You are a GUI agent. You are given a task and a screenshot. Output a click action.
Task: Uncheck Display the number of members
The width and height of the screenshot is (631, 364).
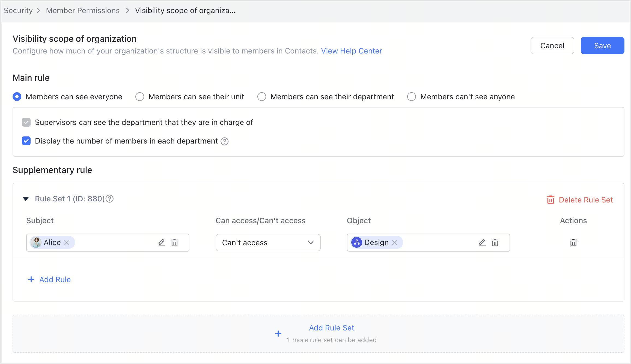click(x=26, y=141)
